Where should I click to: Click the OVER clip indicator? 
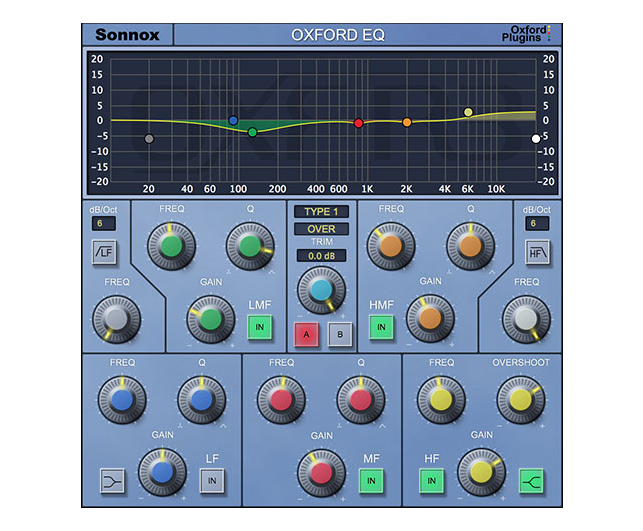point(321,229)
